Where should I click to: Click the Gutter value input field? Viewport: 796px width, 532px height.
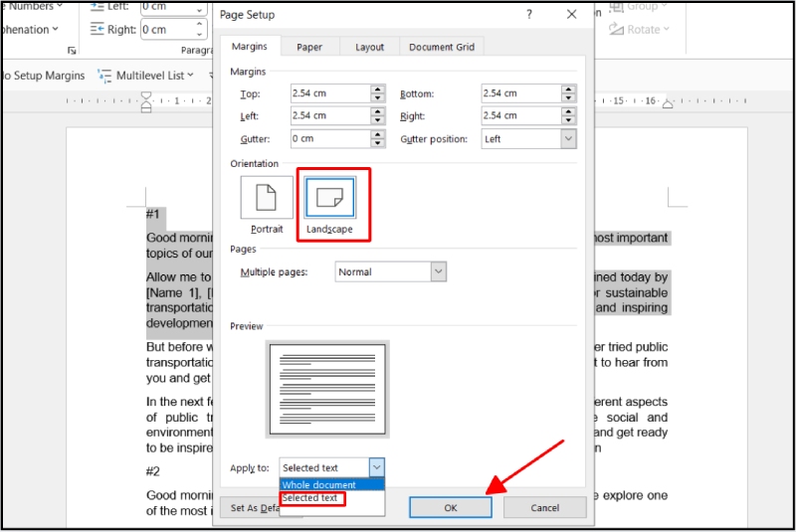click(330, 138)
